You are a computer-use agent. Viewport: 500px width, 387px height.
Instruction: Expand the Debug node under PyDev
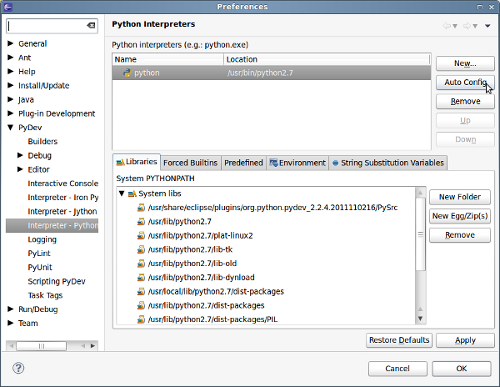pos(20,155)
